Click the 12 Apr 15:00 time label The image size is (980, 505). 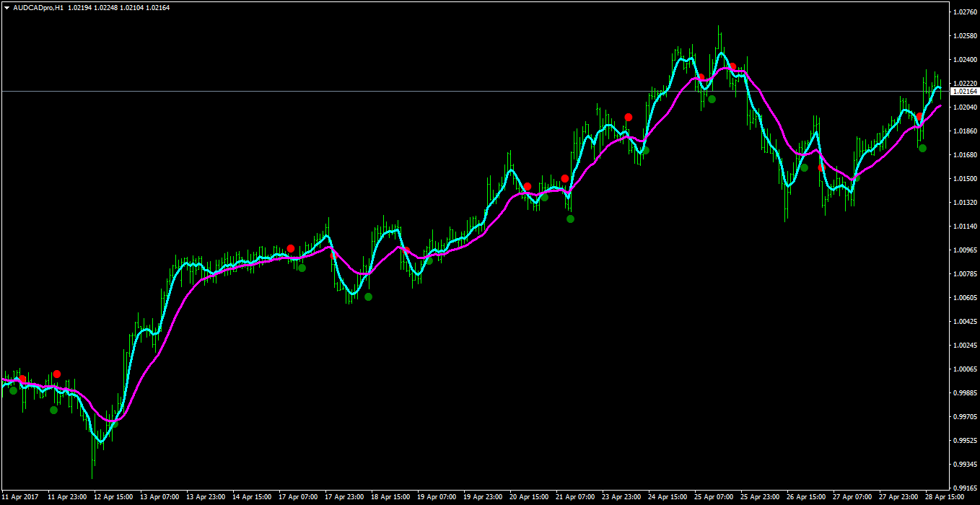(113, 497)
